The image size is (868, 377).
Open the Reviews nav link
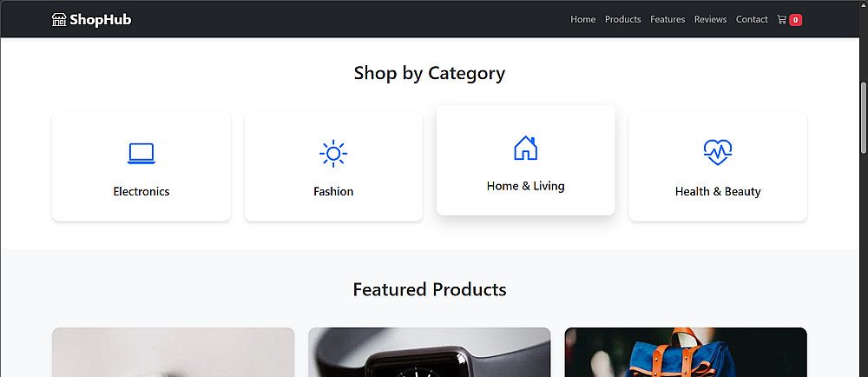point(710,20)
